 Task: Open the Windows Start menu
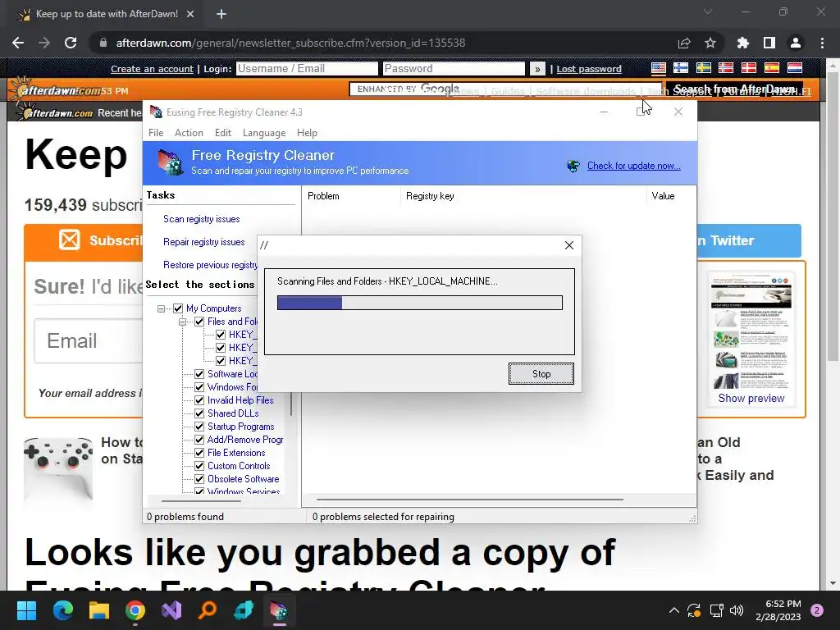(26, 610)
